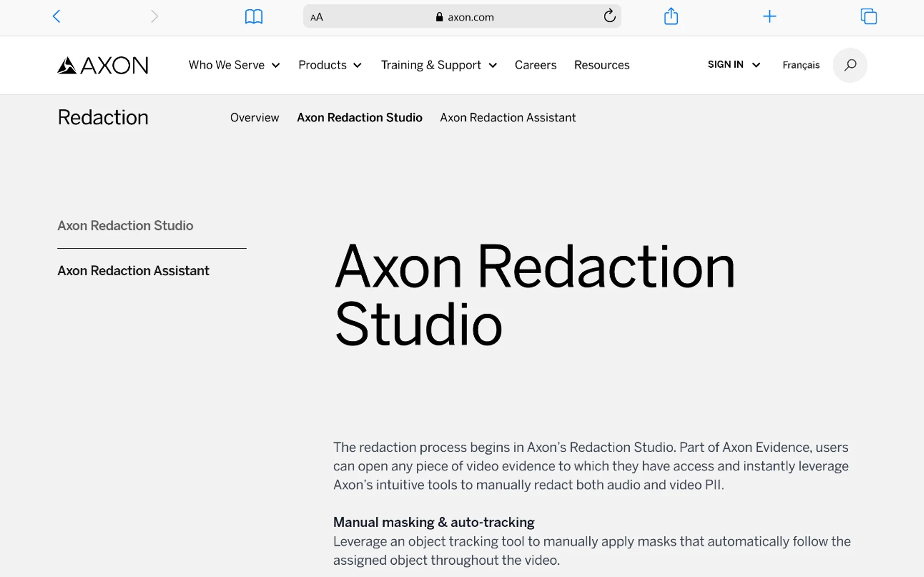
Task: Select the axon.com address field
Action: (x=462, y=16)
